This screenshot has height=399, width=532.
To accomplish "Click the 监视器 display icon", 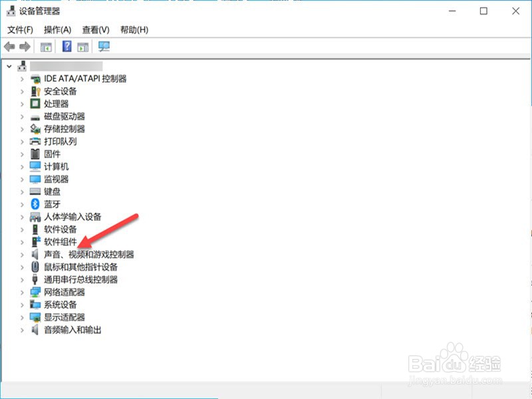I will pos(35,179).
